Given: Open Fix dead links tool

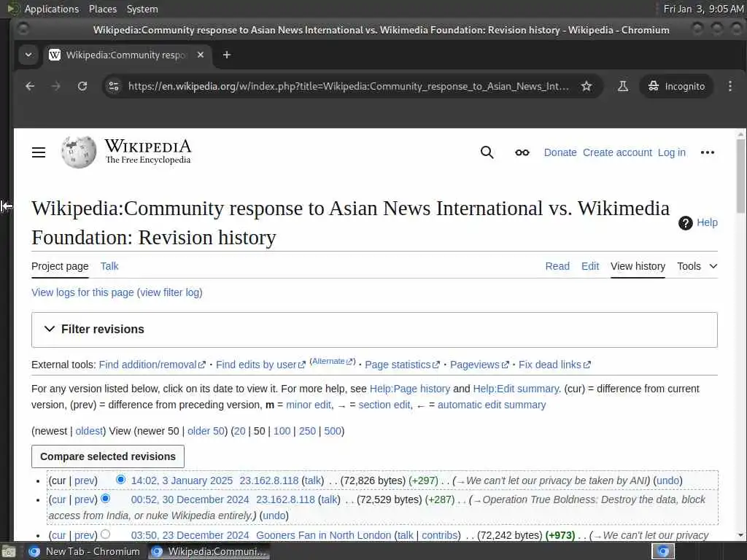Looking at the screenshot, I should [554, 365].
